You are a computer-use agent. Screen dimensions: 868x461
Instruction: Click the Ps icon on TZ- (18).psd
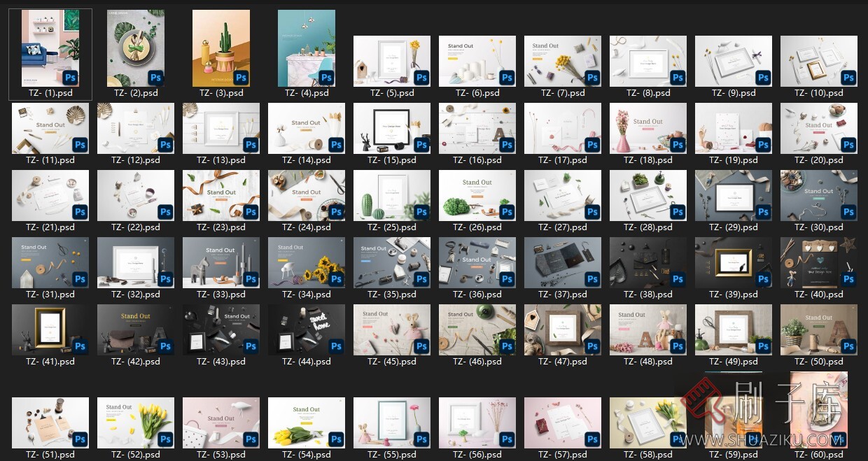point(678,145)
